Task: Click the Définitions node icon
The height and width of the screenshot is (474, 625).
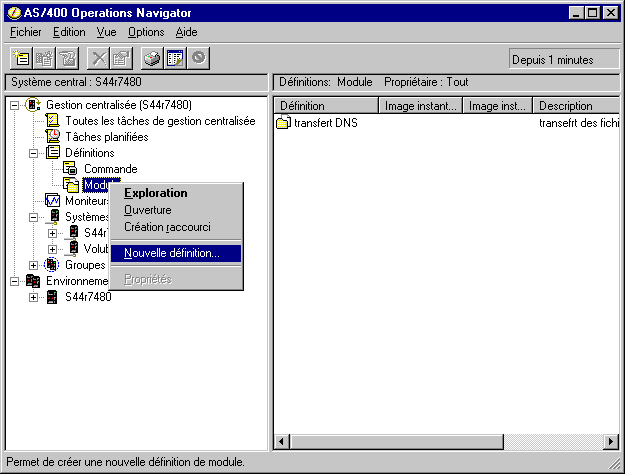Action: tap(53, 152)
